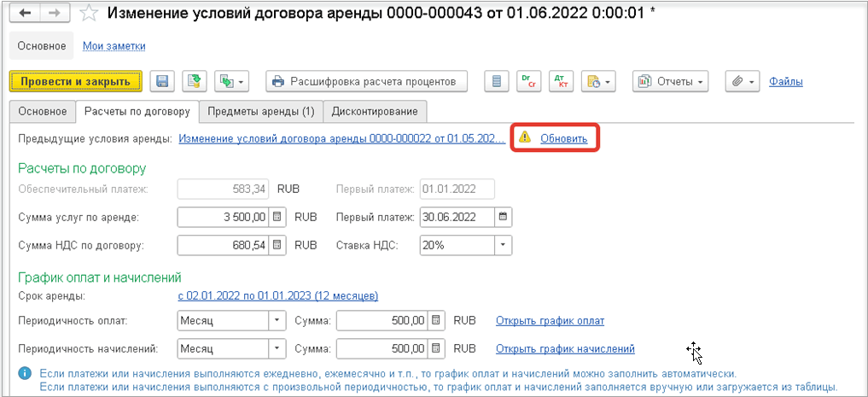Open calendar picker for Первый платеж
This screenshot has width=868, height=397.
click(x=503, y=217)
